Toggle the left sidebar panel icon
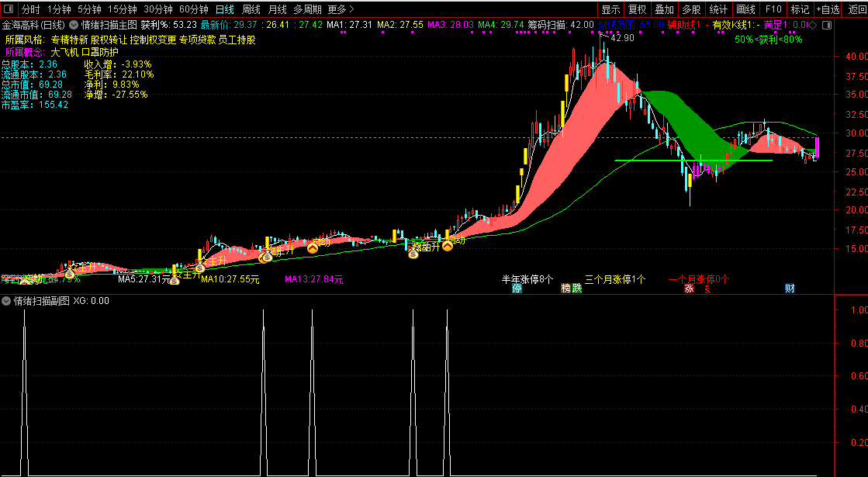Image resolution: width=868 pixels, height=477 pixels. pyautogui.click(x=9, y=9)
